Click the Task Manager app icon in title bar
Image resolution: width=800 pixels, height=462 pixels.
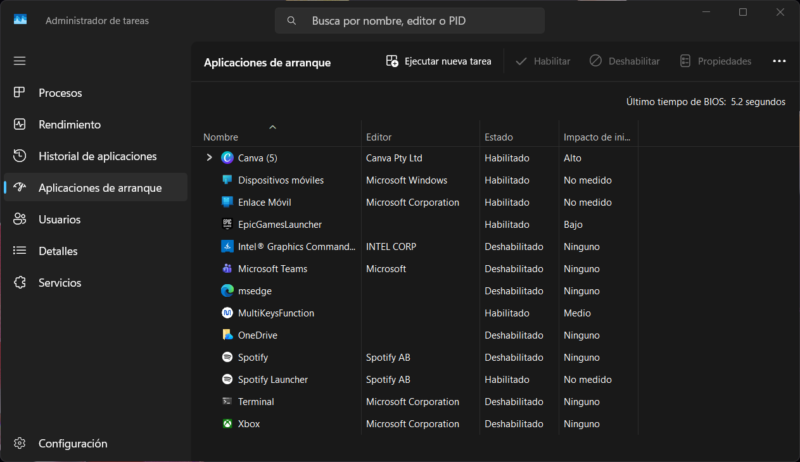pos(20,20)
